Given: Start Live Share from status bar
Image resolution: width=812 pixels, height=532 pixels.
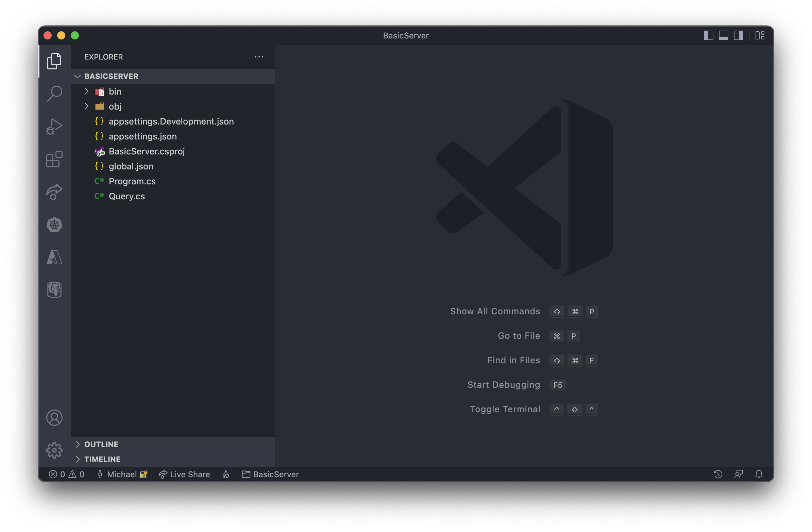Looking at the screenshot, I should pos(184,475).
